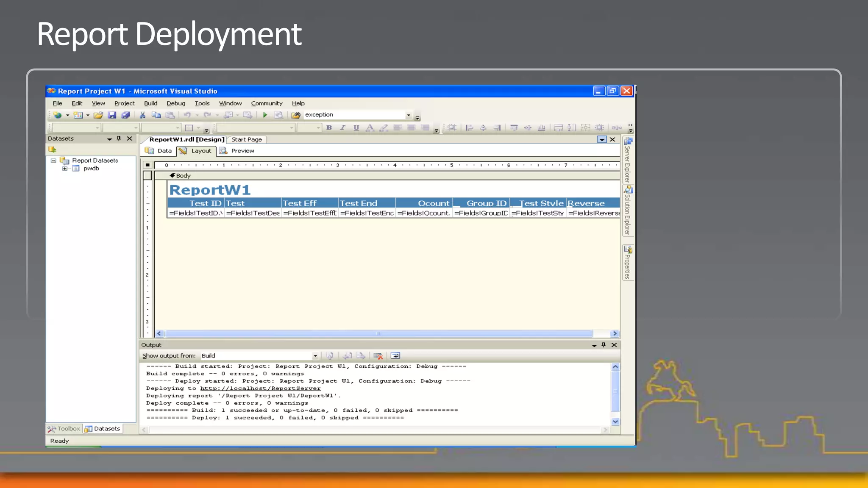Select the =Fields!Qcount cell
The height and width of the screenshot is (488, 868).
click(x=424, y=213)
